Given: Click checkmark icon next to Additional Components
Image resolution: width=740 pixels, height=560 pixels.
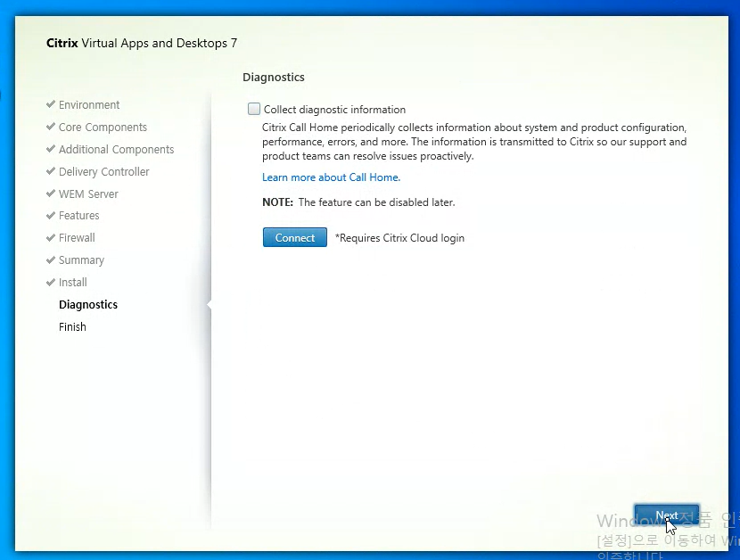Looking at the screenshot, I should pos(51,149).
